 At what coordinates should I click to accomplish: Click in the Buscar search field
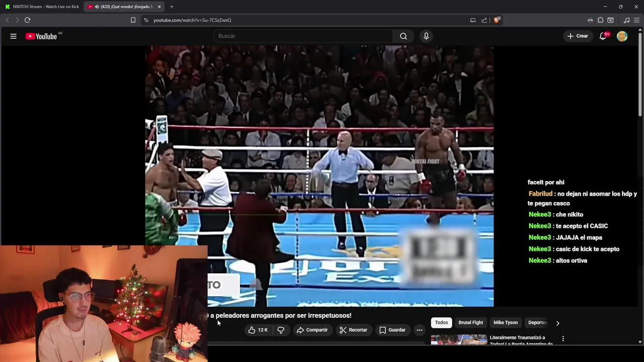pos(303,36)
